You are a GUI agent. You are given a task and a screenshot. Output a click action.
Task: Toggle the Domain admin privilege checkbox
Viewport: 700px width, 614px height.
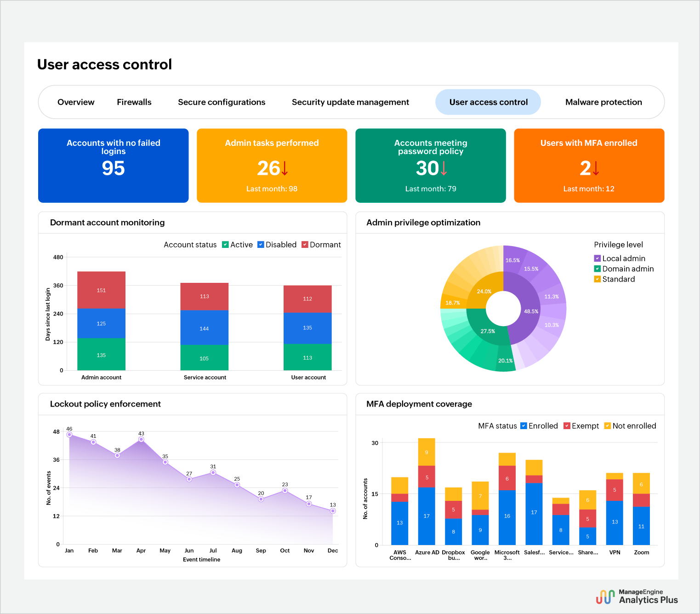pyautogui.click(x=598, y=269)
